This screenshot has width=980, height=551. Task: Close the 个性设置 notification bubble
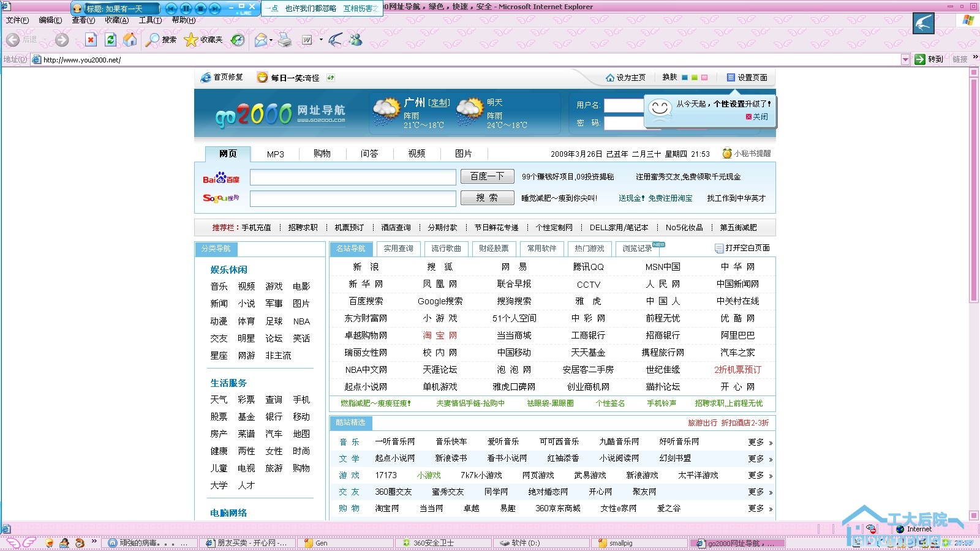(756, 117)
